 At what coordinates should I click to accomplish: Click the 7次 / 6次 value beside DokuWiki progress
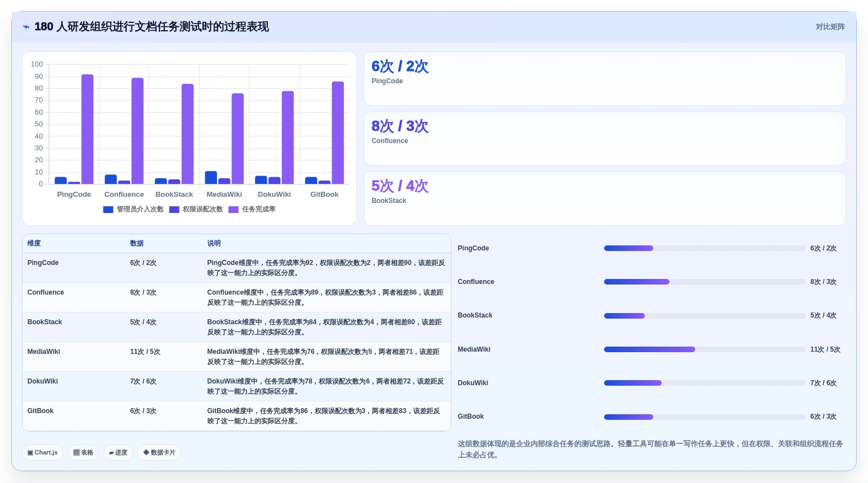pos(823,383)
